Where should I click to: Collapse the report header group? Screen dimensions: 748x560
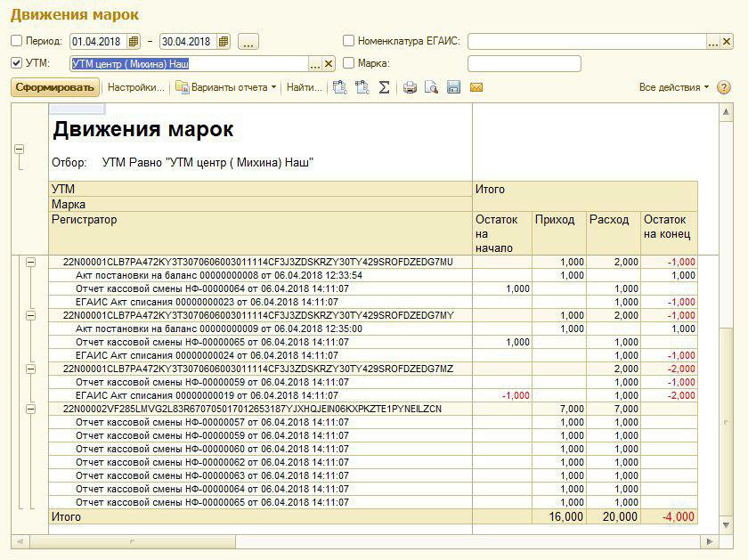19,150
